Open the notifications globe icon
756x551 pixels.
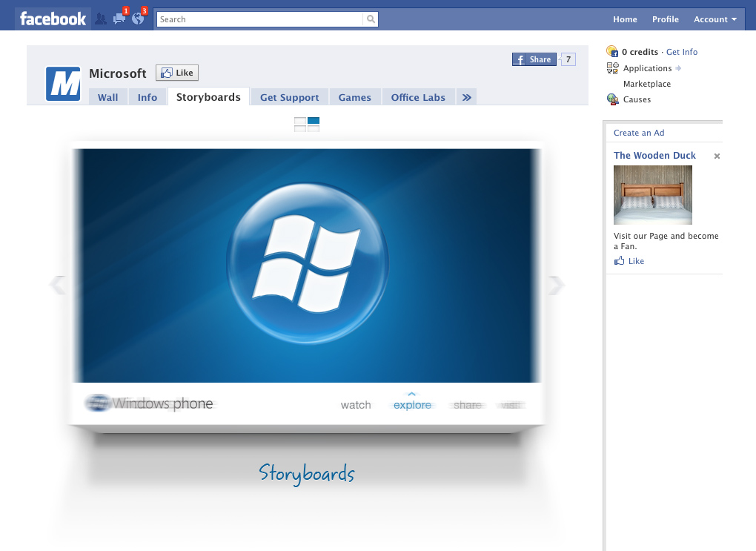click(x=138, y=19)
